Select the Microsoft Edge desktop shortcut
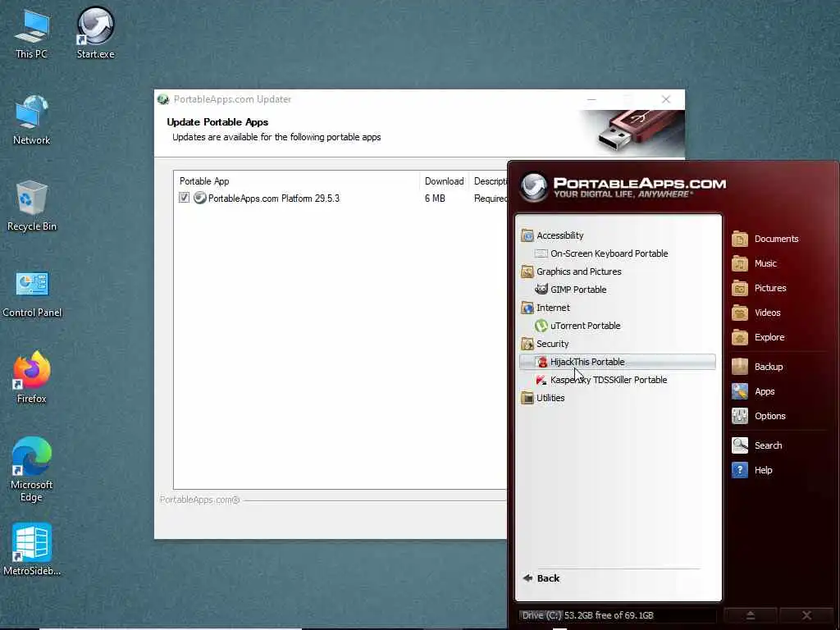This screenshot has height=630, width=840. (x=32, y=470)
